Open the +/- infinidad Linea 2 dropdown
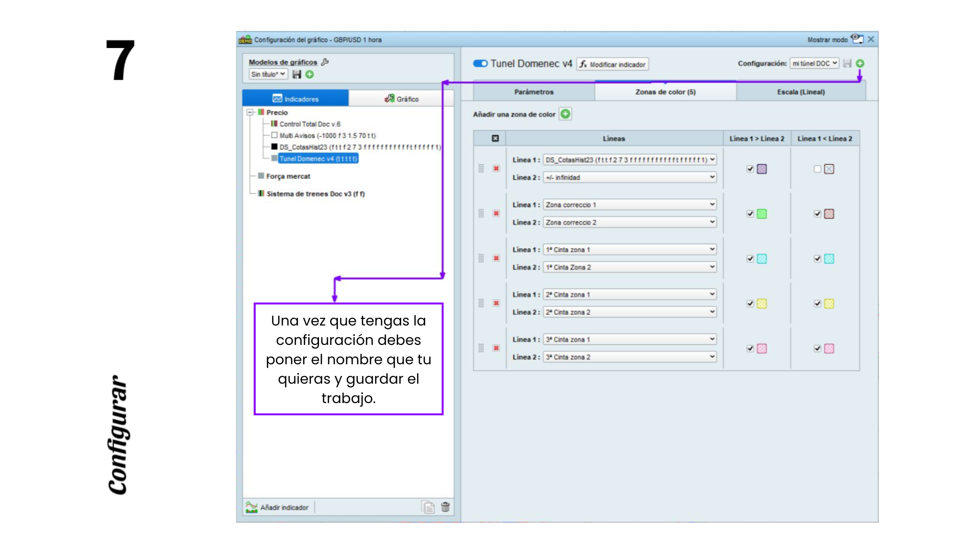The image size is (980, 551). [629, 178]
